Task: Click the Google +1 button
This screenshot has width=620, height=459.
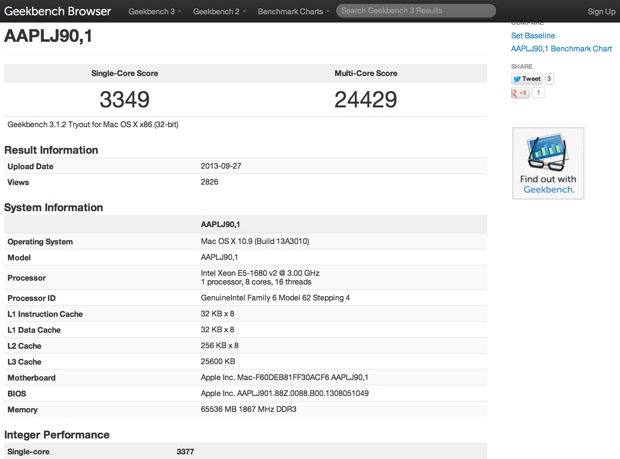Action: point(520,93)
